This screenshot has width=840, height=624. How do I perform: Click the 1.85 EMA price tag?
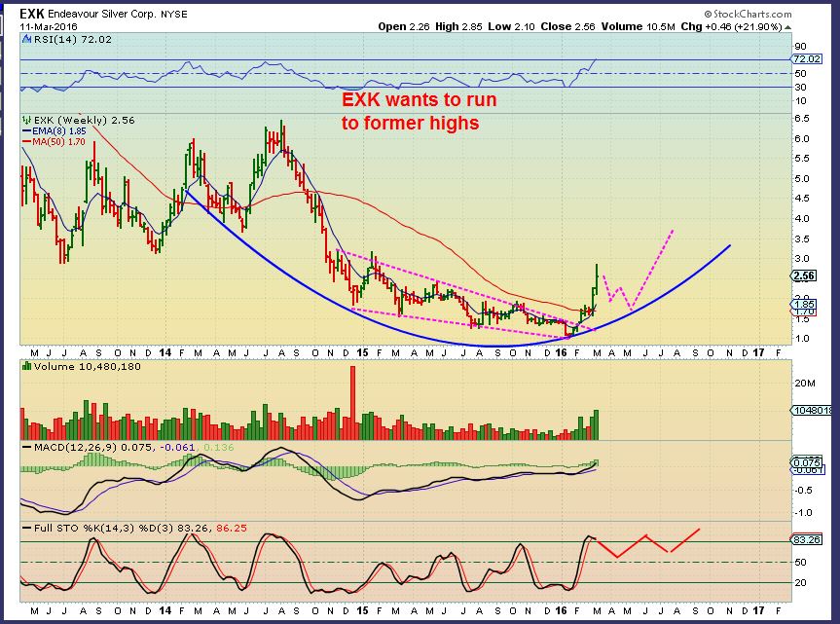tap(805, 303)
